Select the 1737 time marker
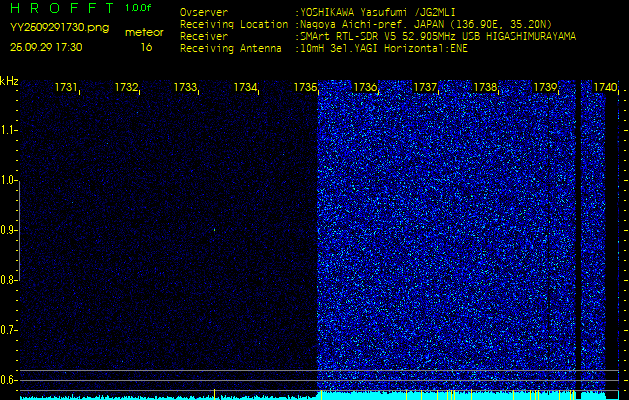 click(x=425, y=87)
